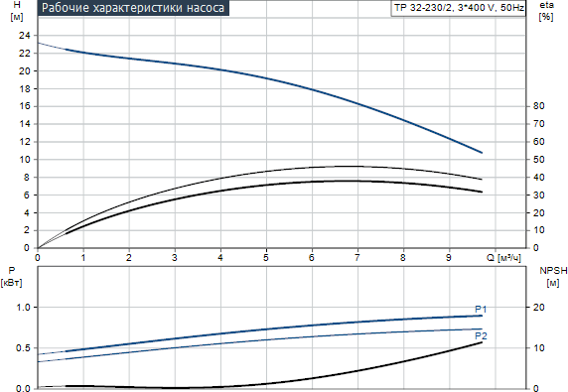The height and width of the screenshot is (392, 568).
Task: Click the flow axis value '9'
Action: (x=449, y=258)
